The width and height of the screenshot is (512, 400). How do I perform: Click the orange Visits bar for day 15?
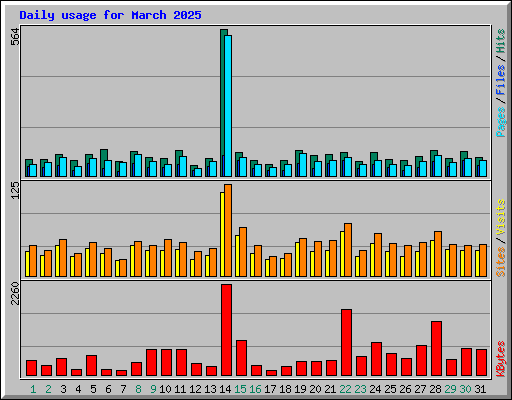click(243, 252)
